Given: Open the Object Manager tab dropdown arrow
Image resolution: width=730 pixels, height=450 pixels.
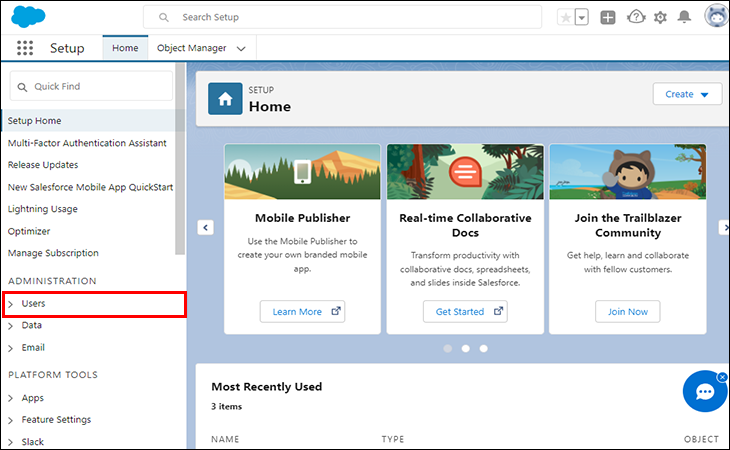Looking at the screenshot, I should (x=240, y=48).
